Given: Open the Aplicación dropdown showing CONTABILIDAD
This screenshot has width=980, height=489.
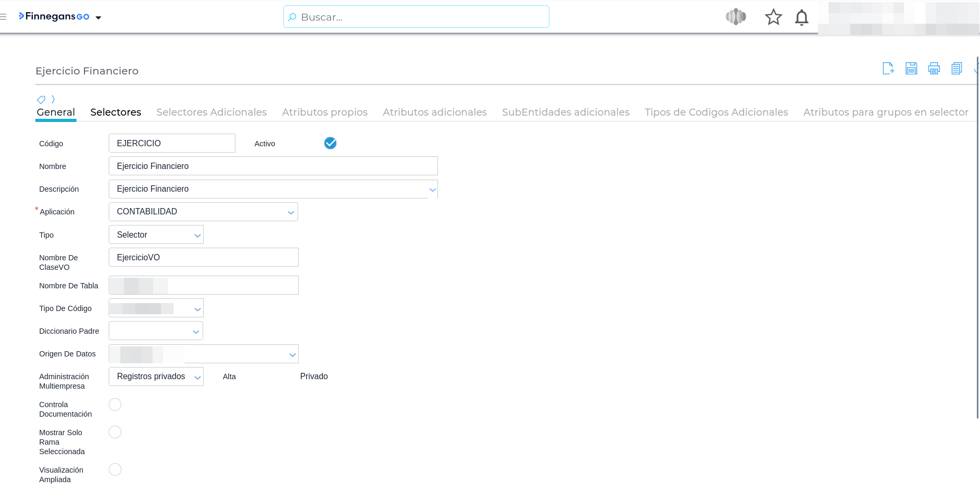Looking at the screenshot, I should 203,212.
